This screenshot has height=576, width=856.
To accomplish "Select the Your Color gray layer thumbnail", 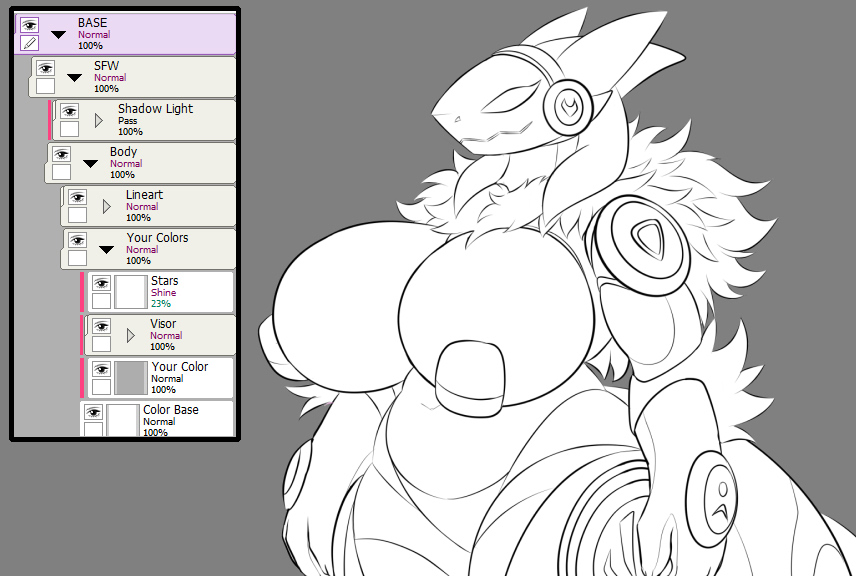I will point(131,378).
